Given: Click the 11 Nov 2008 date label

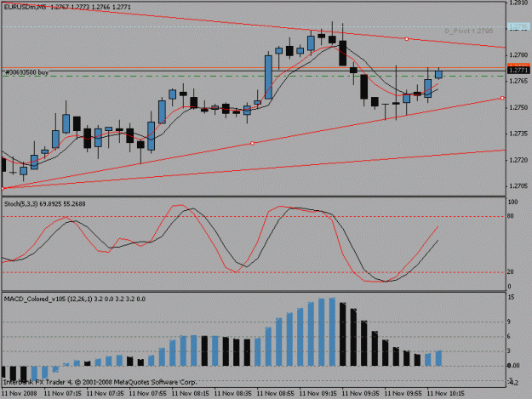Looking at the screenshot, I should (x=19, y=394).
